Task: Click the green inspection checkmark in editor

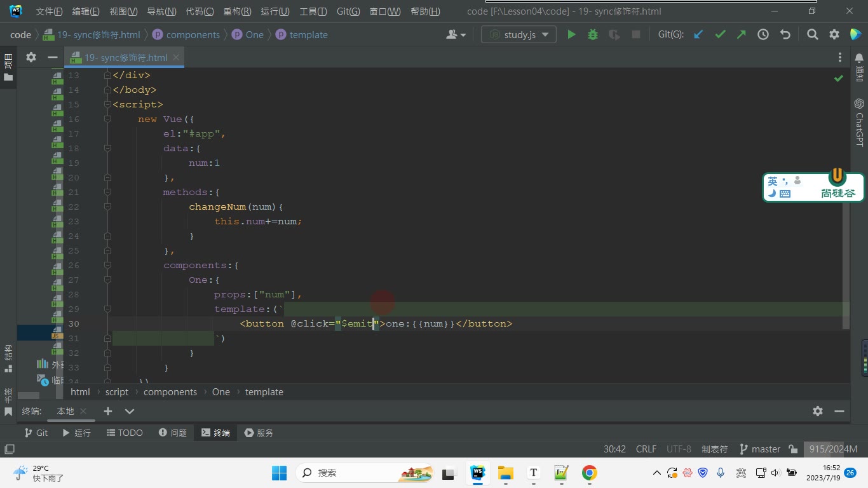Action: [x=839, y=78]
